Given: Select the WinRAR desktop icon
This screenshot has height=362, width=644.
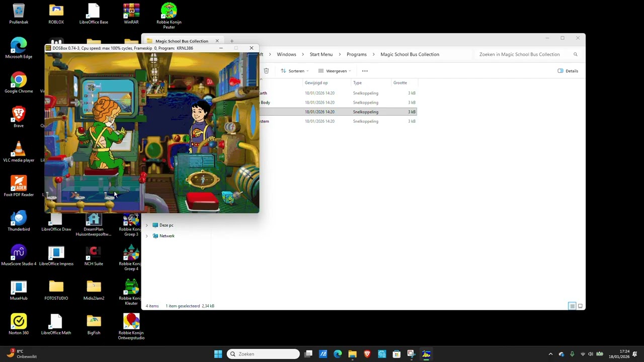Looking at the screenshot, I should [131, 14].
